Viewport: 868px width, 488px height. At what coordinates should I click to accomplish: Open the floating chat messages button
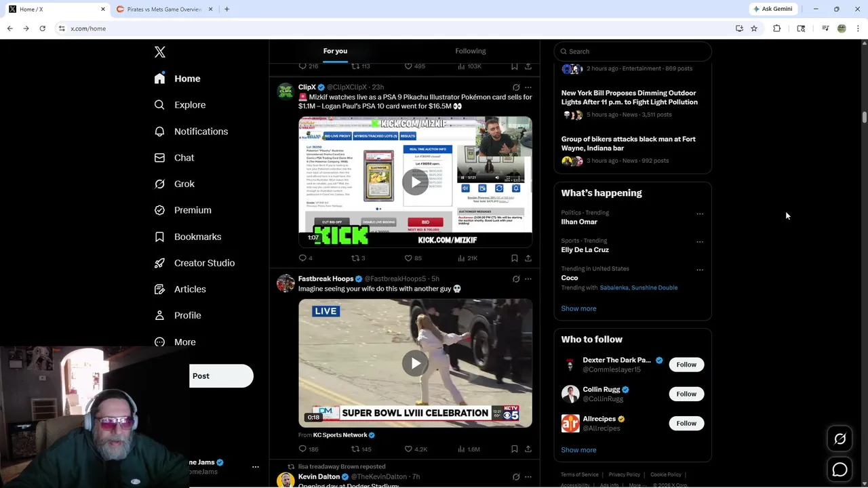click(840, 469)
